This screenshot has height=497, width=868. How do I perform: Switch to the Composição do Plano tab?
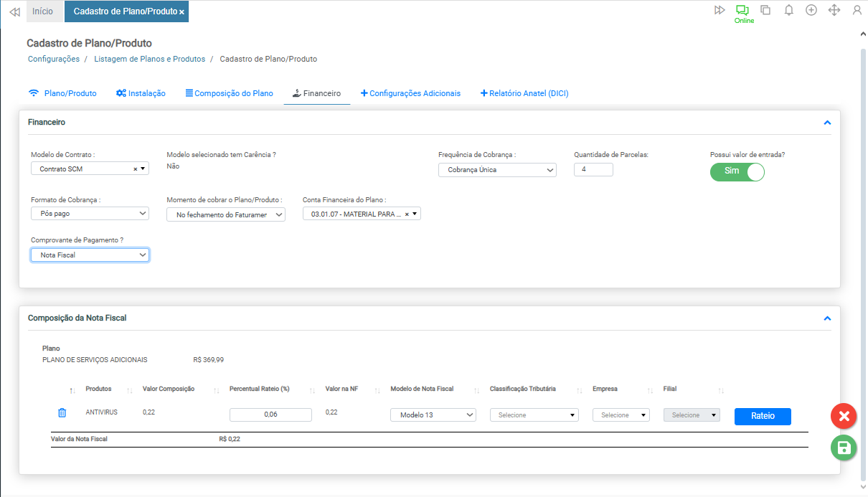(229, 93)
